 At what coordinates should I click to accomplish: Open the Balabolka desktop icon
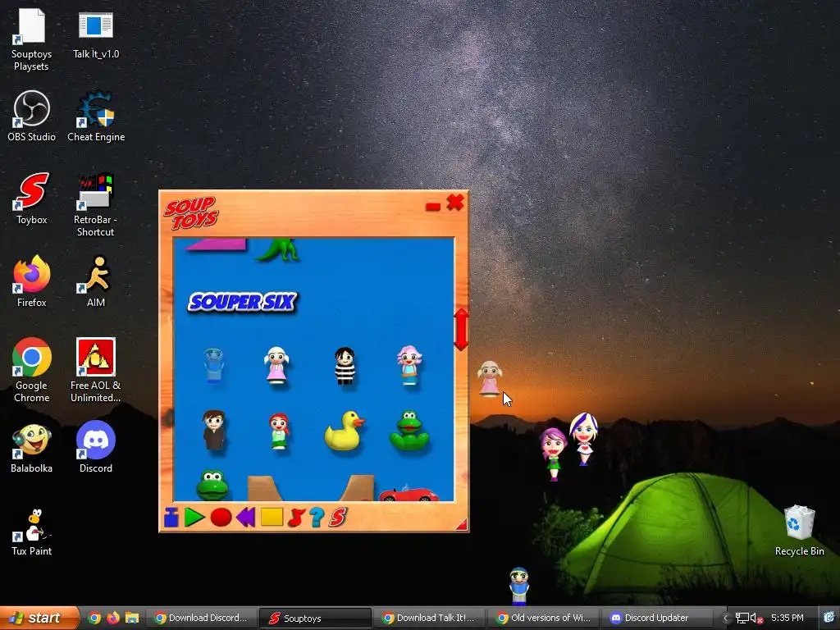[32, 449]
